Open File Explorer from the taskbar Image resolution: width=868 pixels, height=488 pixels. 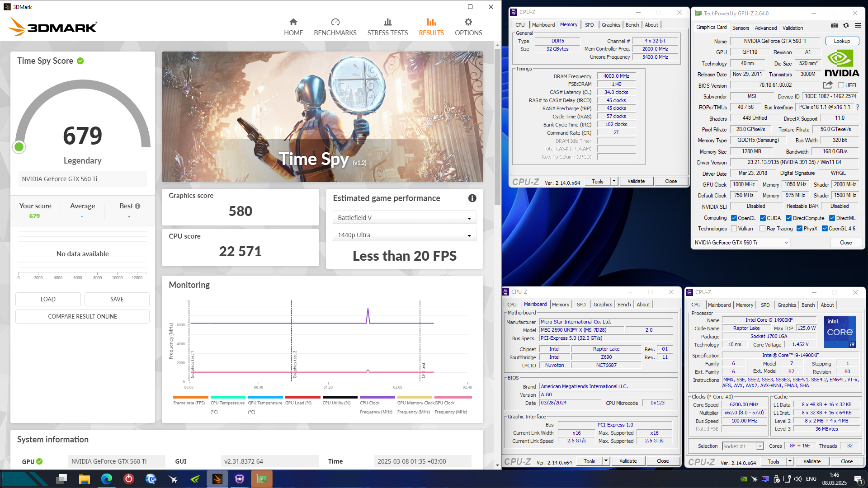tap(84, 479)
